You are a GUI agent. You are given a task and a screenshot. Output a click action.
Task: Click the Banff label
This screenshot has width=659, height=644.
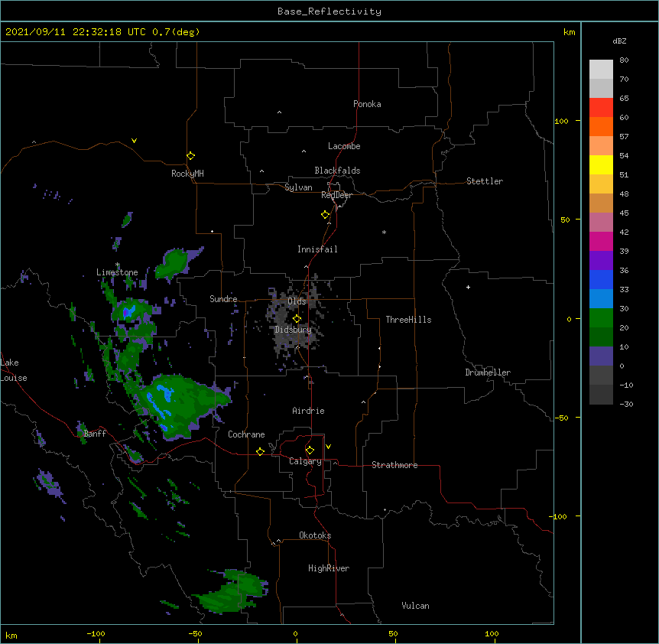(x=95, y=434)
